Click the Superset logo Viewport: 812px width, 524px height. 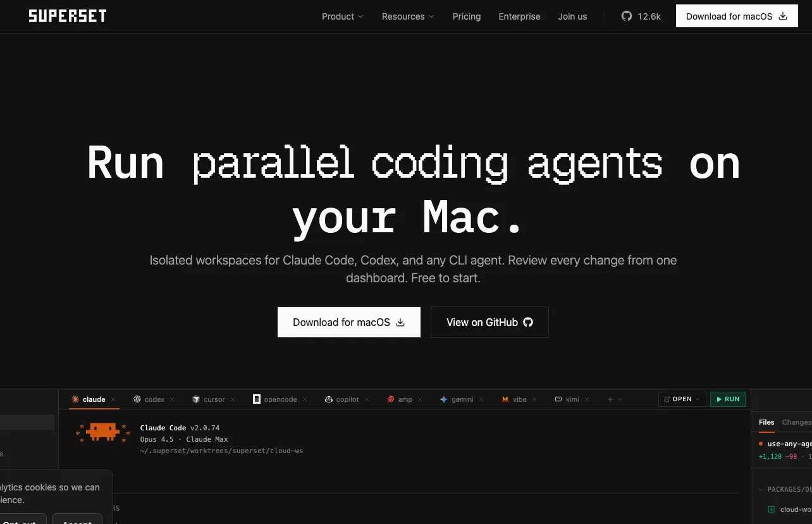click(x=68, y=16)
